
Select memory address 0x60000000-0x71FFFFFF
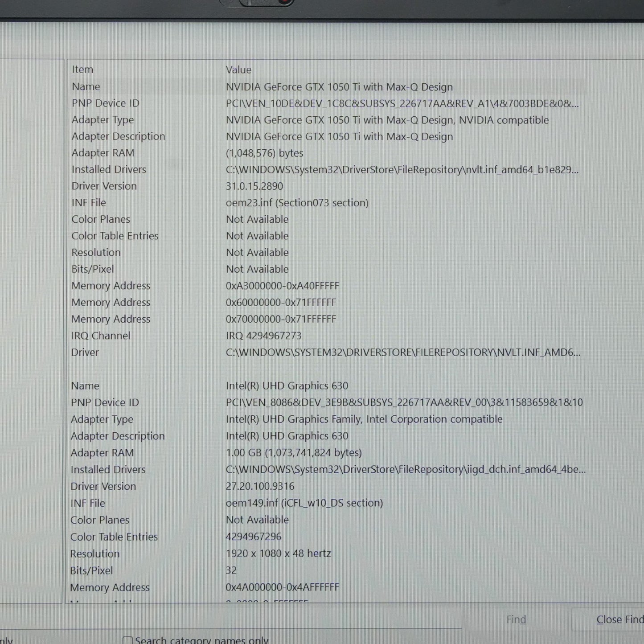(281, 303)
